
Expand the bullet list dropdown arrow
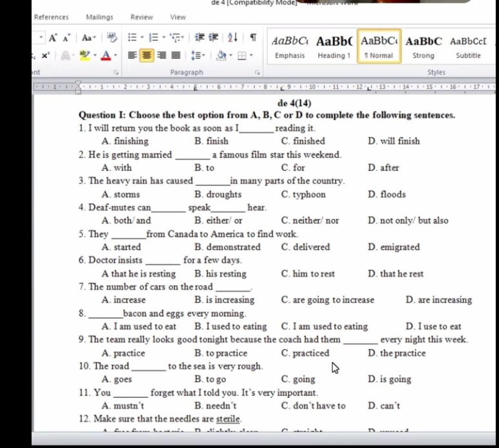click(142, 38)
